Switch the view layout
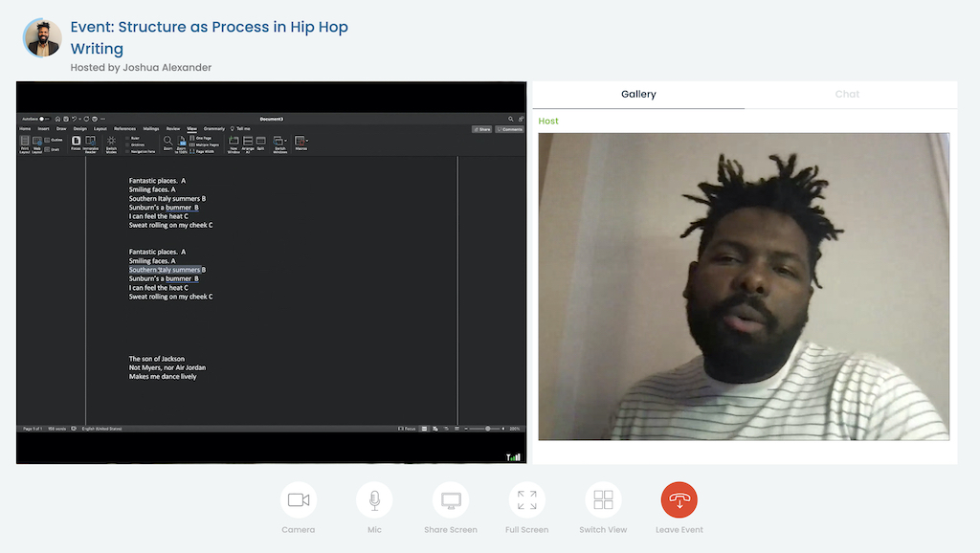The height and width of the screenshot is (553, 980). 603,499
